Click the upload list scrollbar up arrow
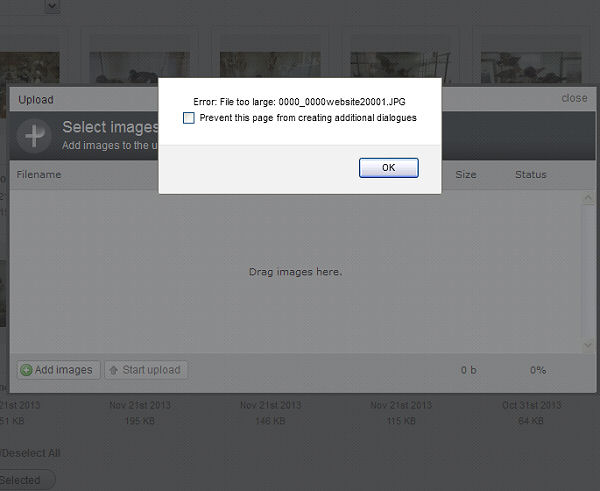600x491 pixels. coord(588,197)
